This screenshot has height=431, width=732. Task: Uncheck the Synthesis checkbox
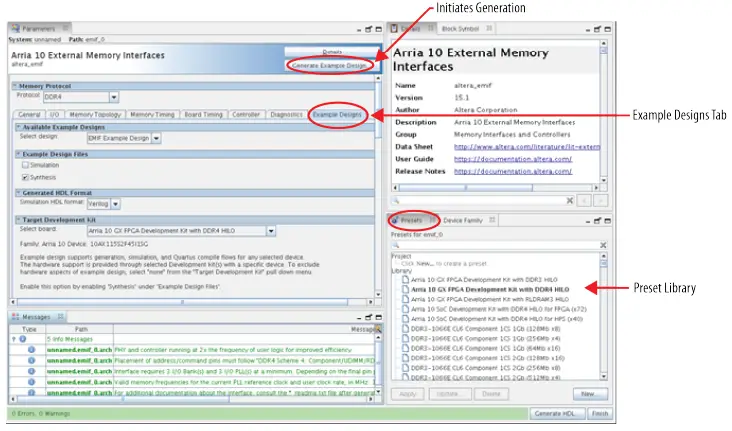coord(25,177)
